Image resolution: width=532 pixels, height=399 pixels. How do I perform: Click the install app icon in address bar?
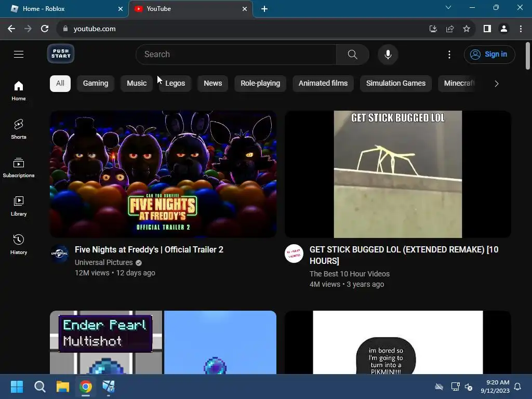click(x=433, y=29)
